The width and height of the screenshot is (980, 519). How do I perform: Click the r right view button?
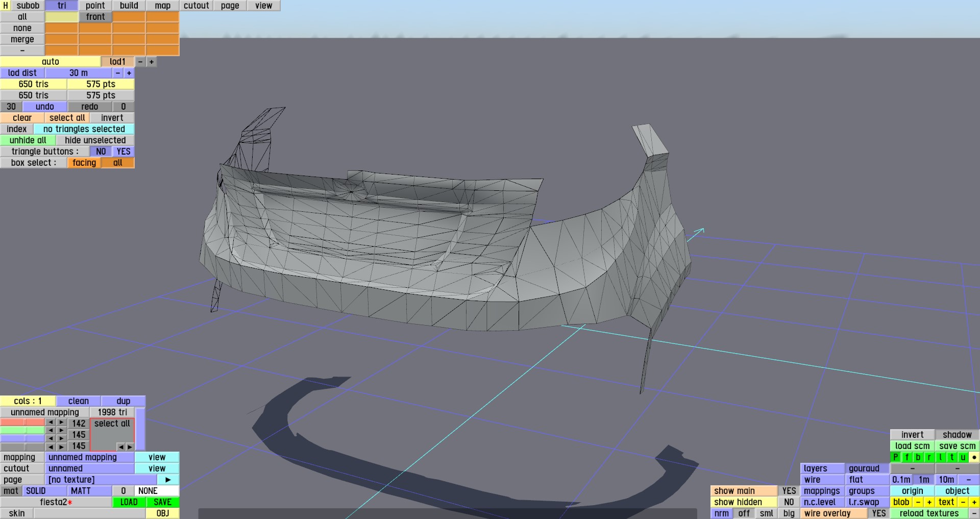point(929,457)
